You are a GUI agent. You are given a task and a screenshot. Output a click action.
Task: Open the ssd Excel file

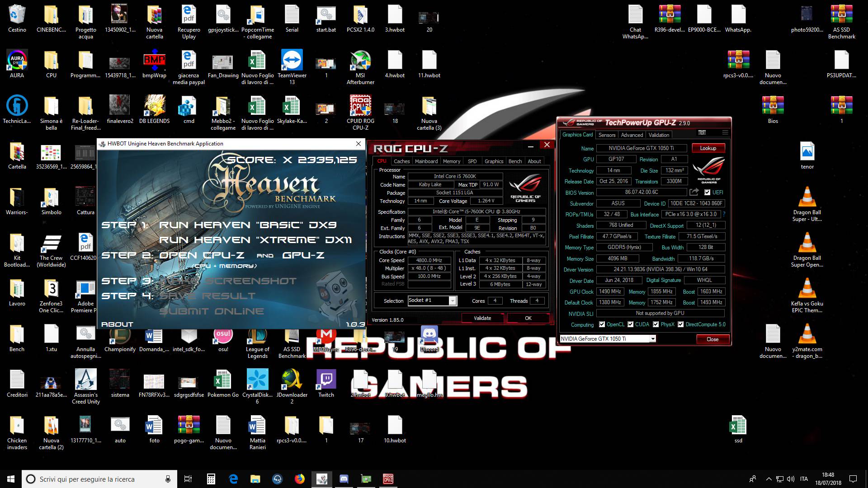pyautogui.click(x=738, y=429)
